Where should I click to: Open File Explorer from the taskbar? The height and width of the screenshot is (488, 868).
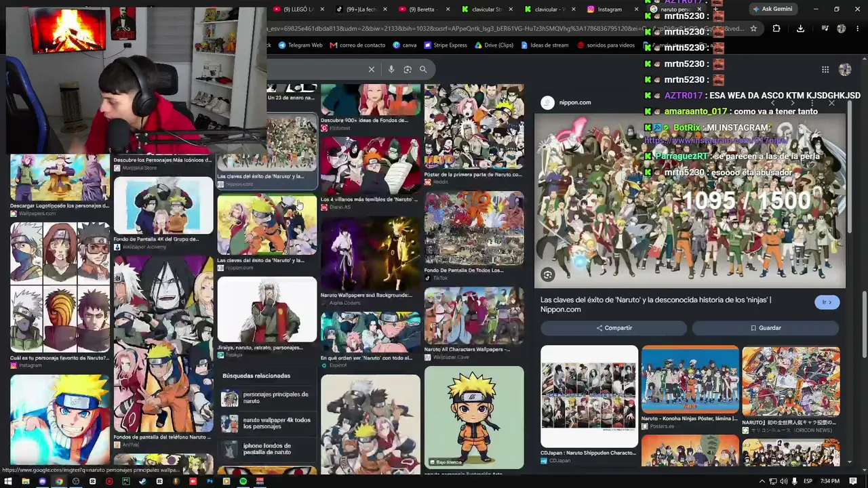(25, 481)
